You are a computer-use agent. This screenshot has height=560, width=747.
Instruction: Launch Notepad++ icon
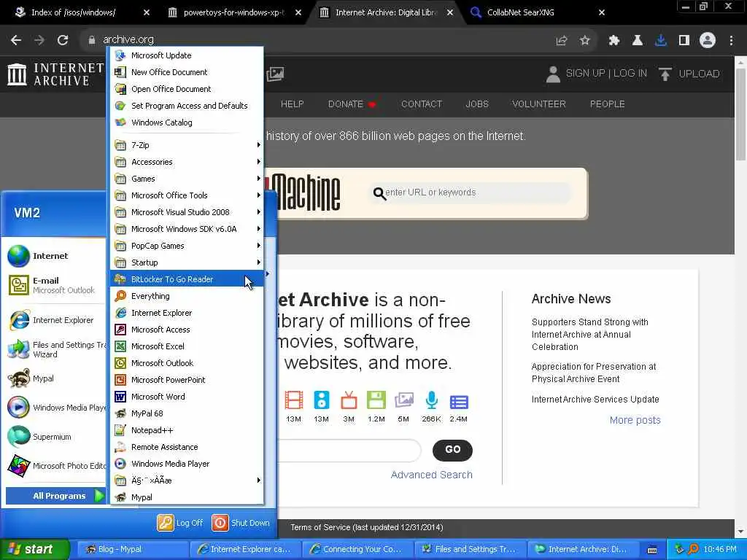120,430
